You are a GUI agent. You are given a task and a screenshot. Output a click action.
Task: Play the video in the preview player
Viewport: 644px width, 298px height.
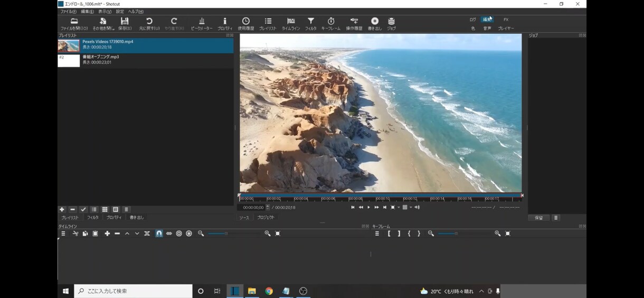pos(368,208)
